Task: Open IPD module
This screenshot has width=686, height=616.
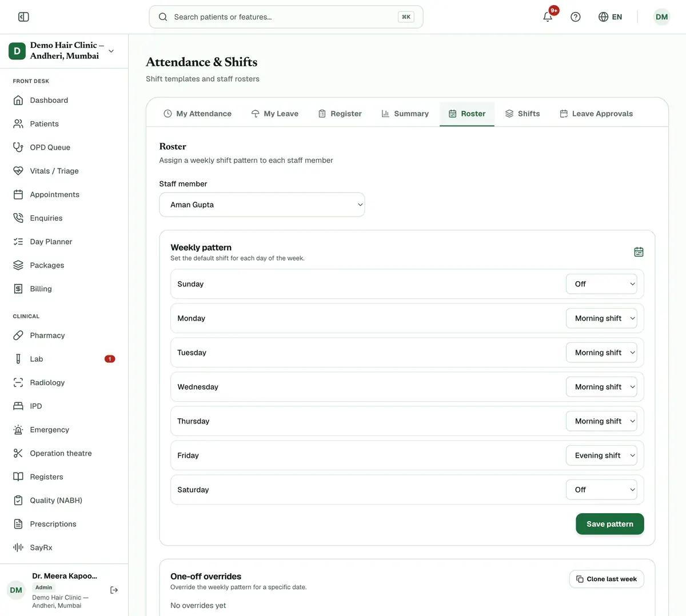Action: point(64,406)
